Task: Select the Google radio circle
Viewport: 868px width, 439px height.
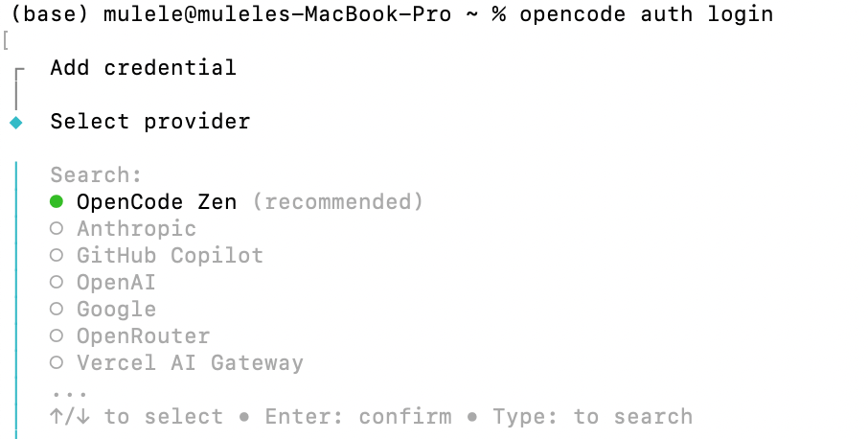Action: click(57, 309)
